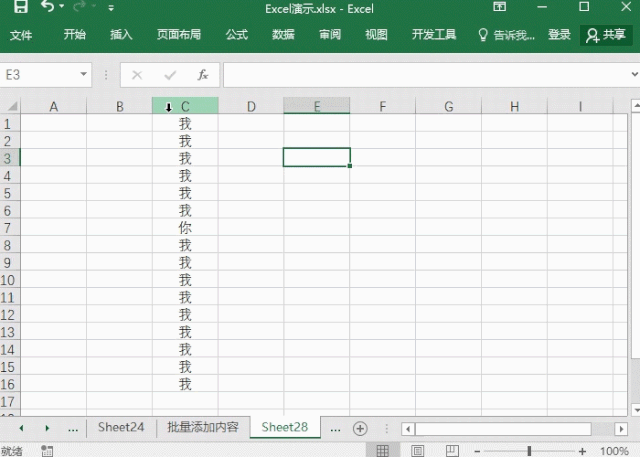Expand the Name Box dropdown
This screenshot has height=457, width=640.
tap(83, 74)
